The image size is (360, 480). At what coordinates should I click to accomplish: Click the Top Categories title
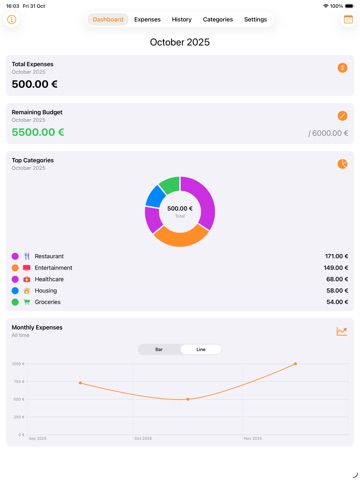[x=33, y=160]
